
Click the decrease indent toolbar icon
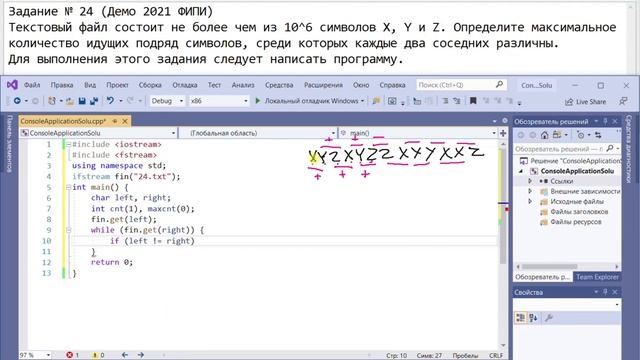pyautogui.click(x=445, y=101)
